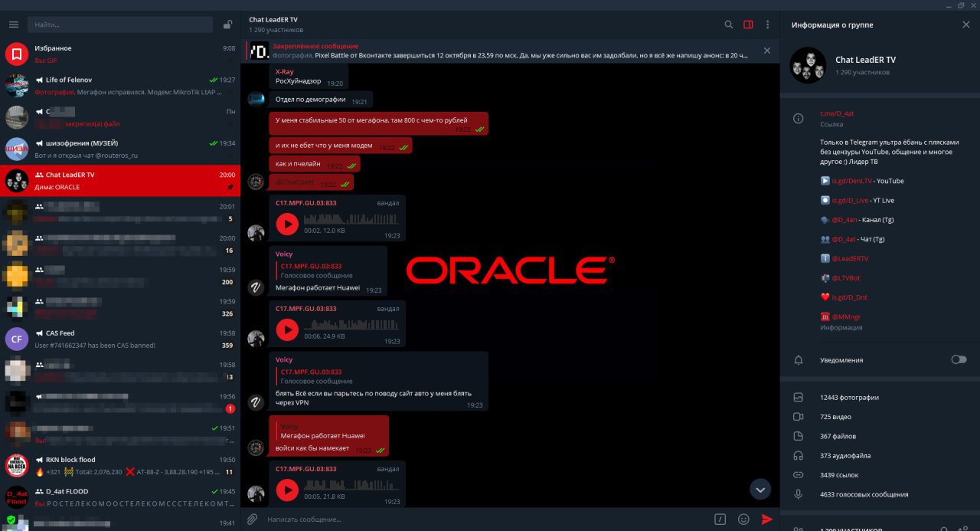
Task: Open the @LeadERTV link
Action: (850, 258)
